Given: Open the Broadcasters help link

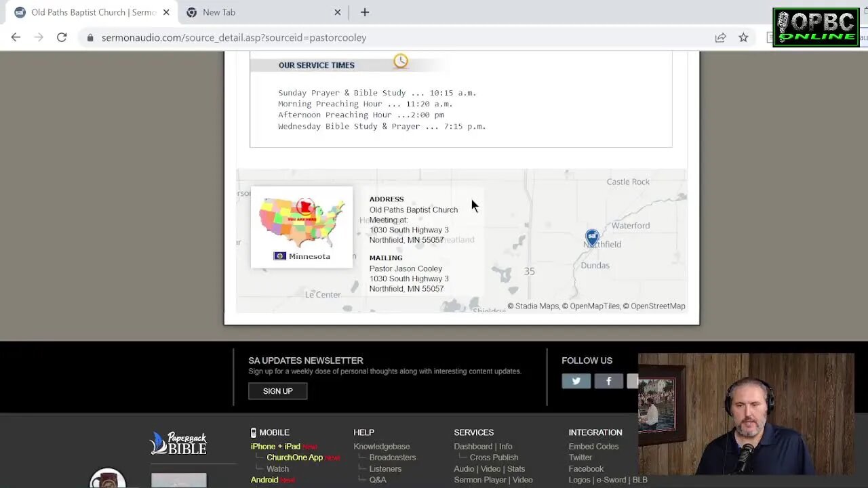Looking at the screenshot, I should [x=393, y=457].
